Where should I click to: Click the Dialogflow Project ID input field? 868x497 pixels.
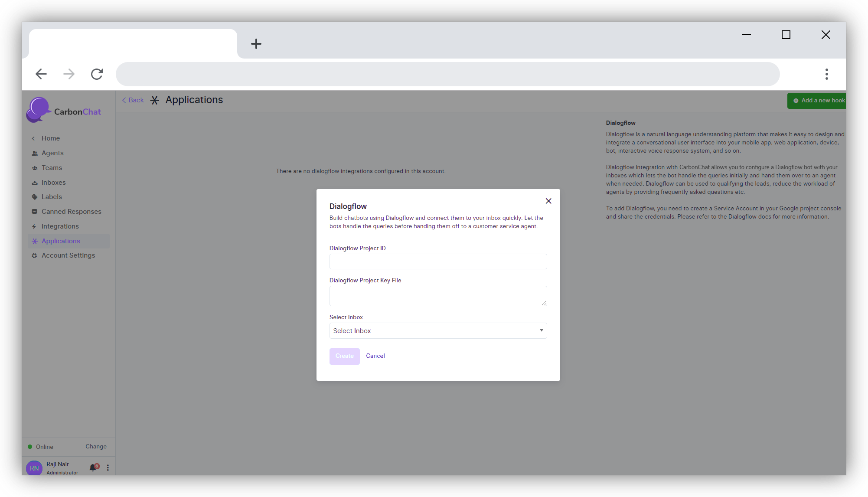pyautogui.click(x=438, y=262)
